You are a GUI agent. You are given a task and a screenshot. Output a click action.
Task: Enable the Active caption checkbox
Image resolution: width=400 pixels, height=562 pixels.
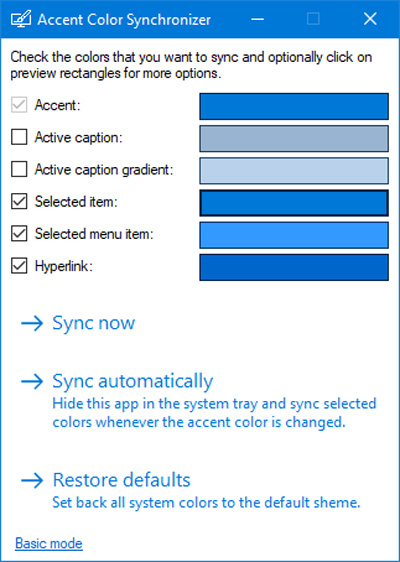point(19,137)
